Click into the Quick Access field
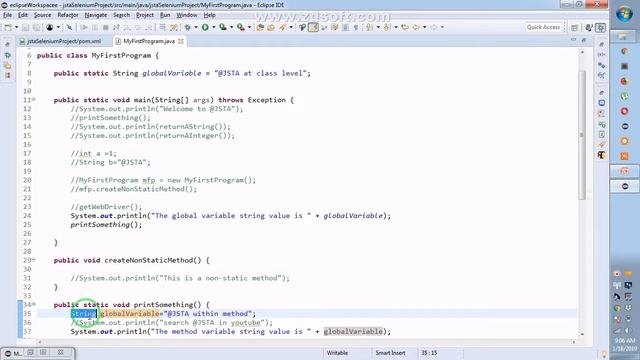 coord(543,27)
